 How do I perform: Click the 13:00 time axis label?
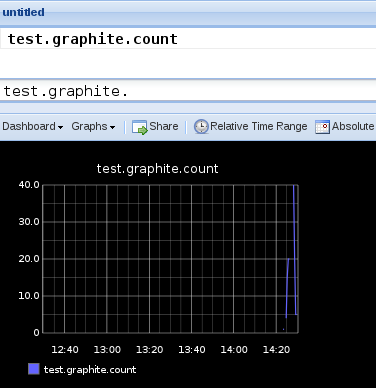[107, 350]
